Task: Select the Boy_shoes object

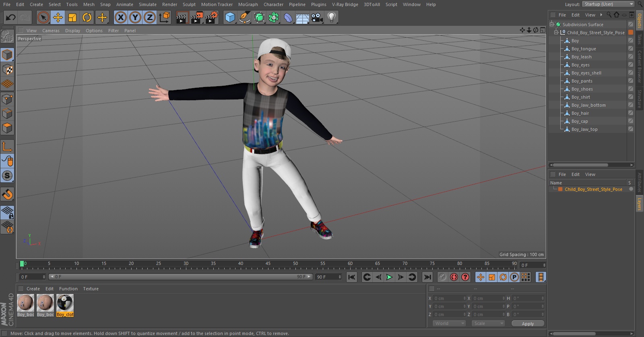Action: click(x=582, y=89)
